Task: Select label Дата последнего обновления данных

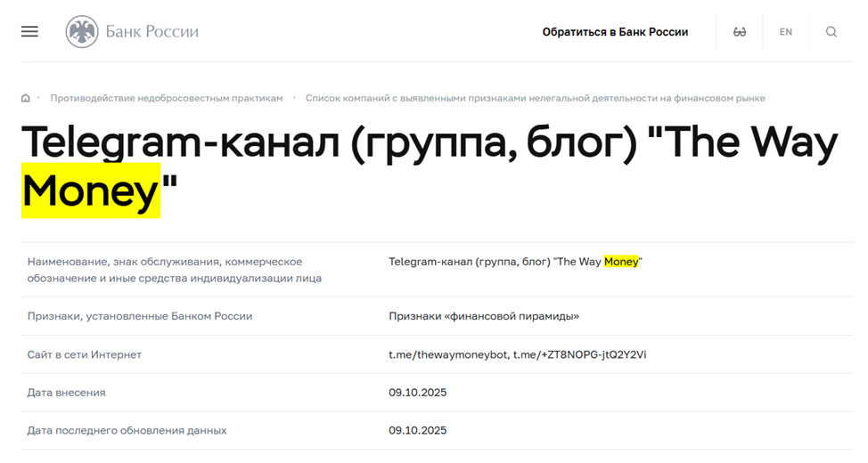Action: click(127, 430)
